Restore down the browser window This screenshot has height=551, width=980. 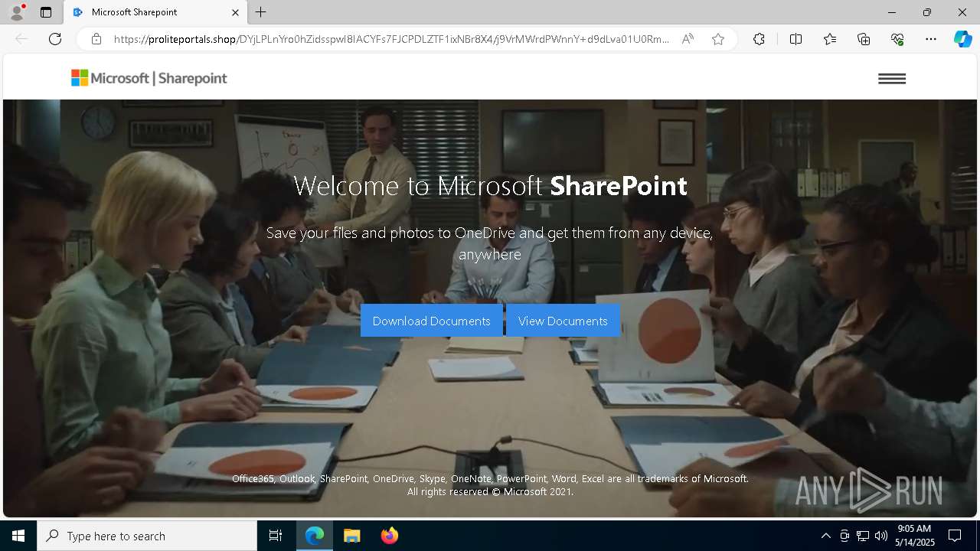click(x=927, y=12)
